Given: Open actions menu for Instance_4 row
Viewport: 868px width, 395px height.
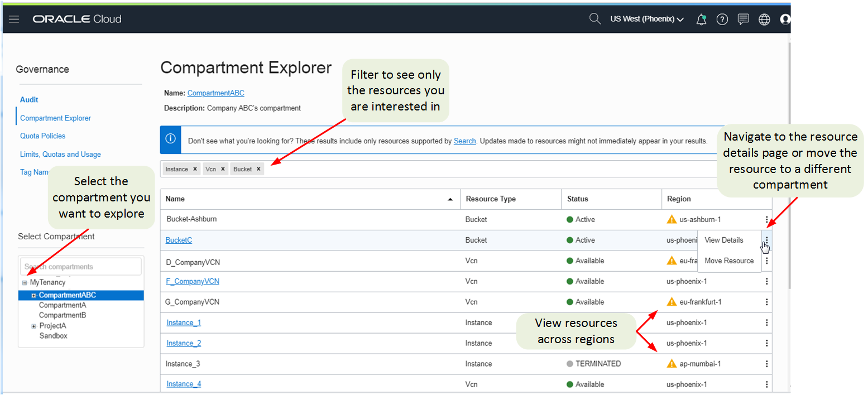Looking at the screenshot, I should (x=767, y=384).
